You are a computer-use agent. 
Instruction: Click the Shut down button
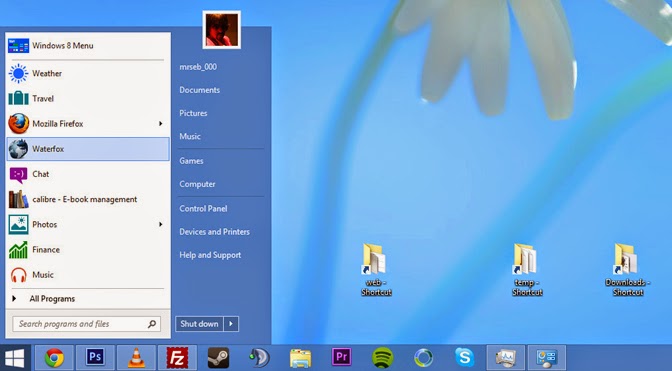pyautogui.click(x=200, y=324)
